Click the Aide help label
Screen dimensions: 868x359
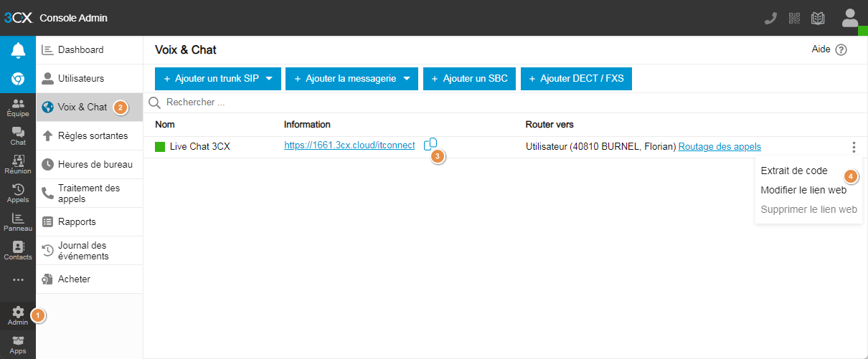point(821,49)
